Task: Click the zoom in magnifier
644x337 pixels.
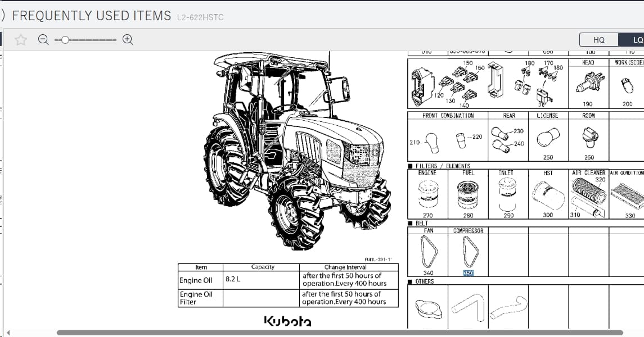Action: (128, 39)
